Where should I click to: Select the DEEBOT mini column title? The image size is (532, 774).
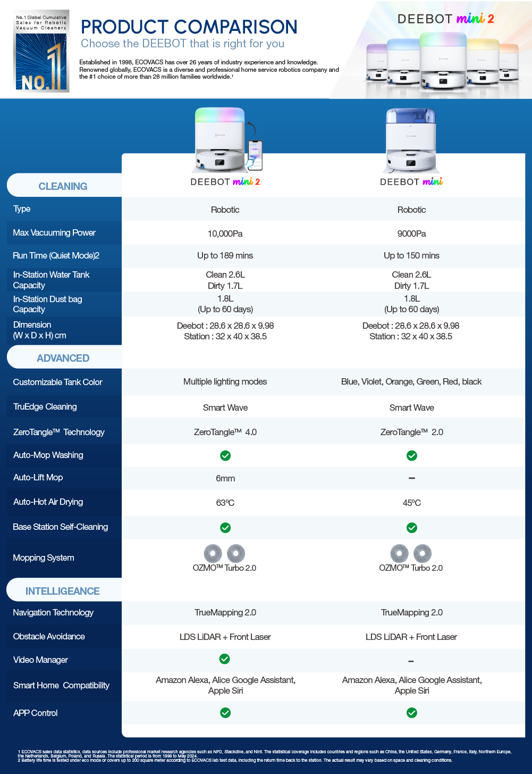coord(411,182)
